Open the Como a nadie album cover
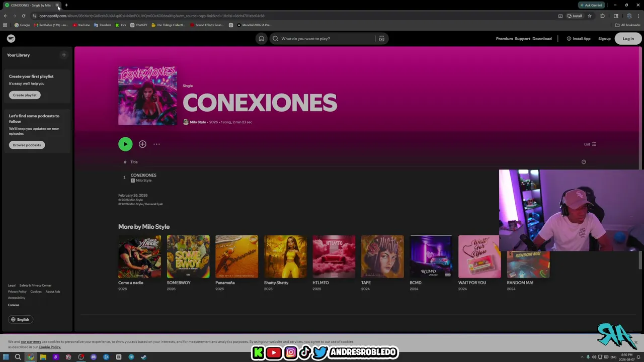The width and height of the screenshot is (644, 362). pyautogui.click(x=139, y=256)
